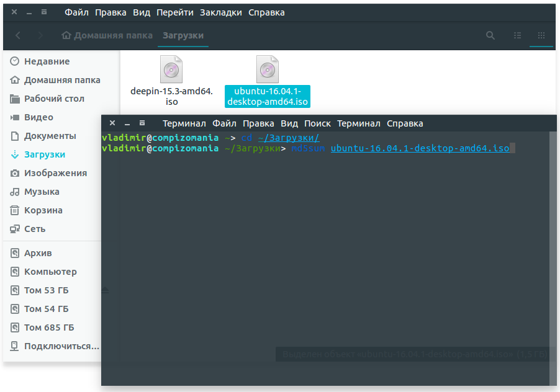Screen dimensions: 560x392
Task: Click the deepin-15.3-amd64.iso file name
Action: [171, 96]
